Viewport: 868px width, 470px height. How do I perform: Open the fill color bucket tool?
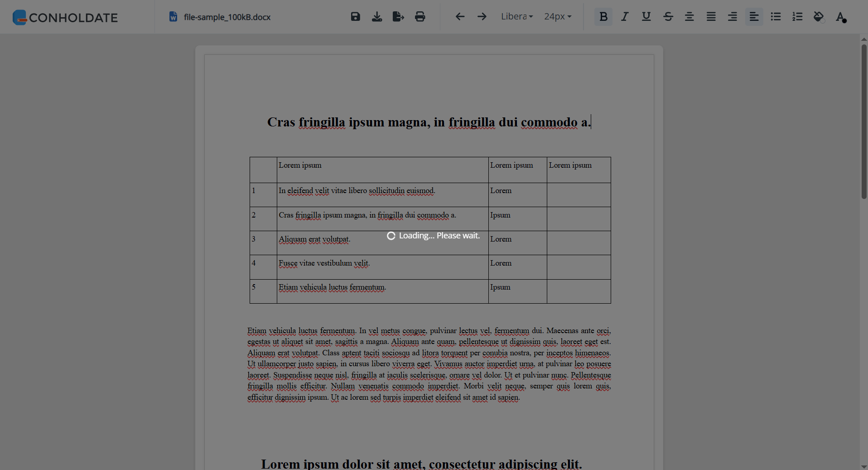point(819,17)
